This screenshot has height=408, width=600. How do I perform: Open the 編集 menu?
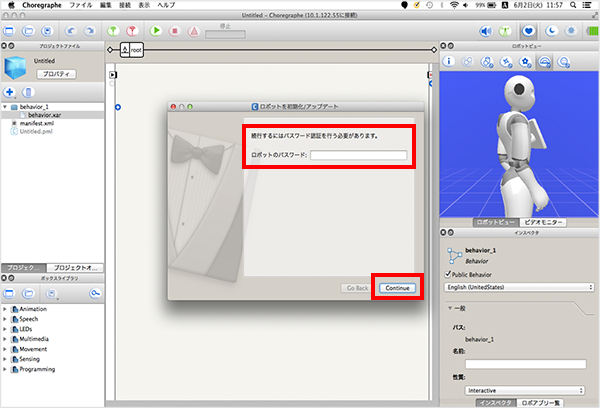point(105,5)
